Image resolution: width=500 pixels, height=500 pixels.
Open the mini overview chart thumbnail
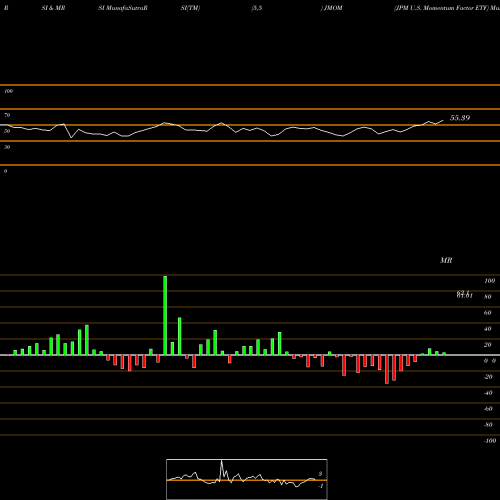[x=247, y=479]
